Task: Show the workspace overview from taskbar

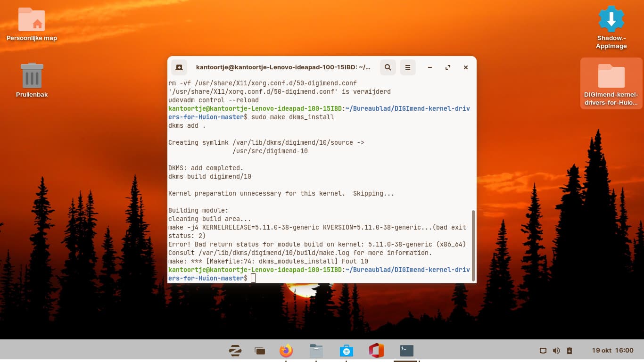Action: [260, 351]
